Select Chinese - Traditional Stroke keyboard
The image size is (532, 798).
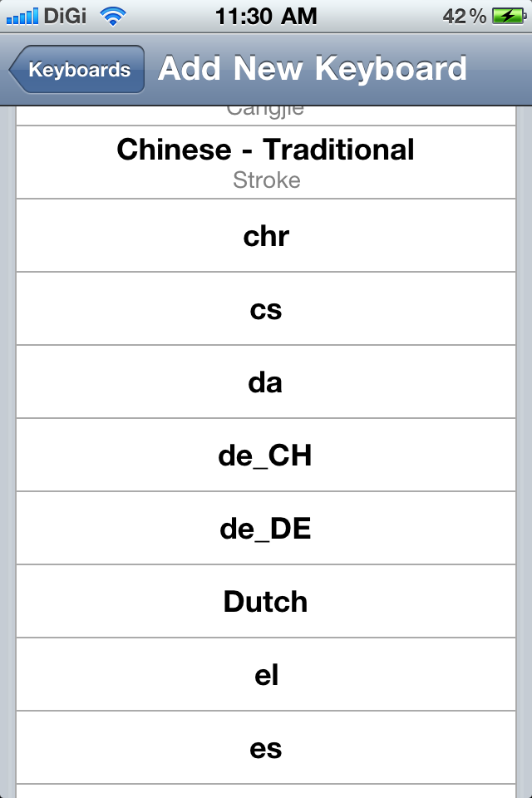pos(266,162)
